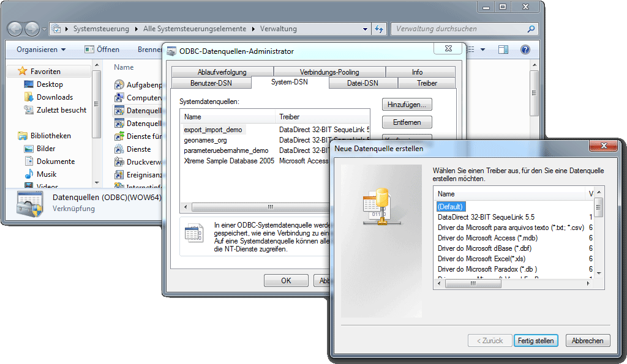Switch to the Ablaufverfolgung tab
Image resolution: width=627 pixels, height=364 pixels.
click(x=222, y=72)
